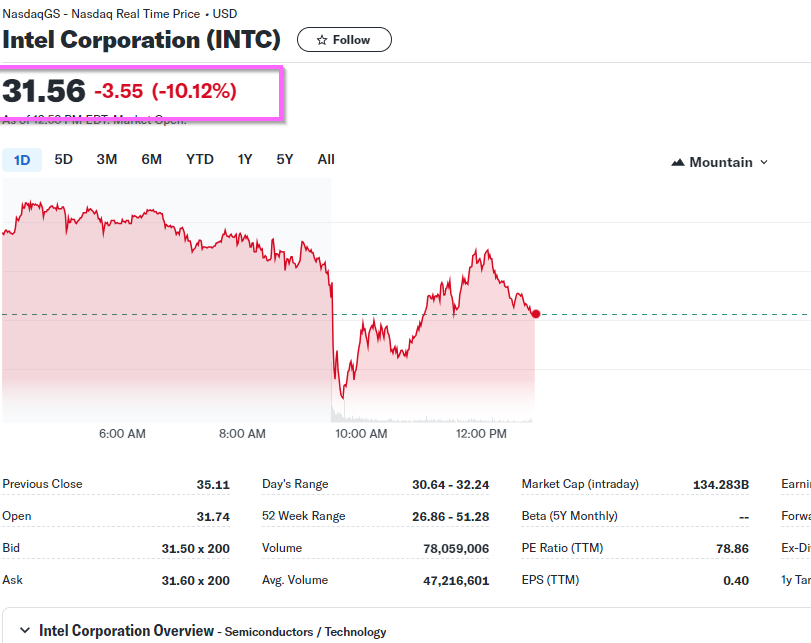Screen dimensions: 811x643
Task: Click the -3.55 price change value
Action: pos(118,92)
